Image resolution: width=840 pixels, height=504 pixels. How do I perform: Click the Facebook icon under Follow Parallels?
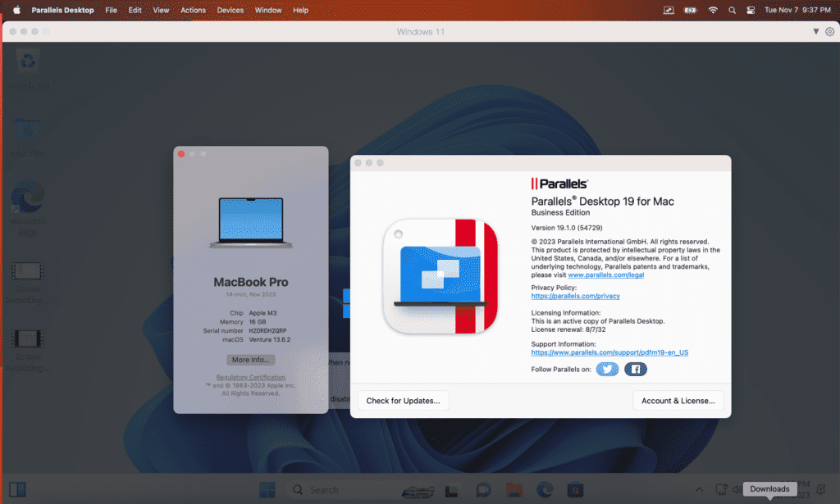pos(636,370)
